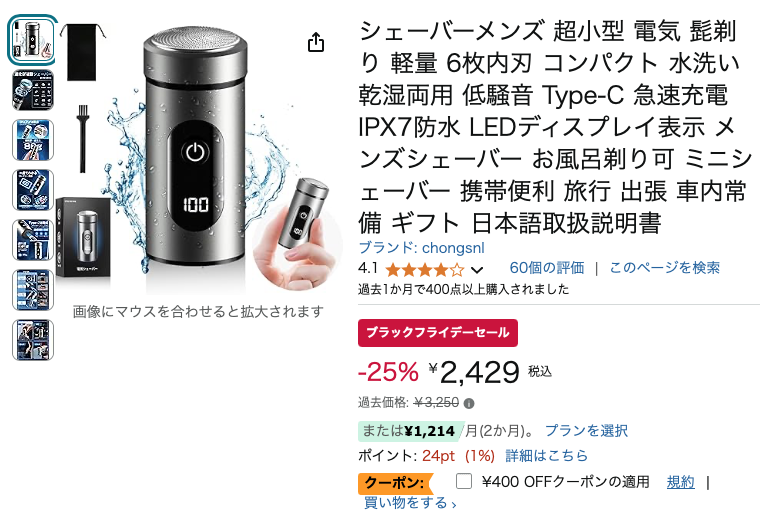Open the 60個の評価 reviews link
This screenshot has height=514, width=762.
(x=547, y=268)
